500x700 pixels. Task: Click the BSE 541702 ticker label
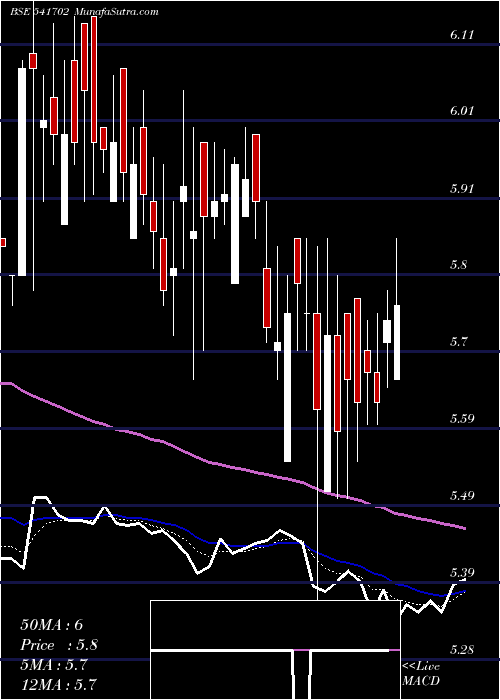pos(40,12)
